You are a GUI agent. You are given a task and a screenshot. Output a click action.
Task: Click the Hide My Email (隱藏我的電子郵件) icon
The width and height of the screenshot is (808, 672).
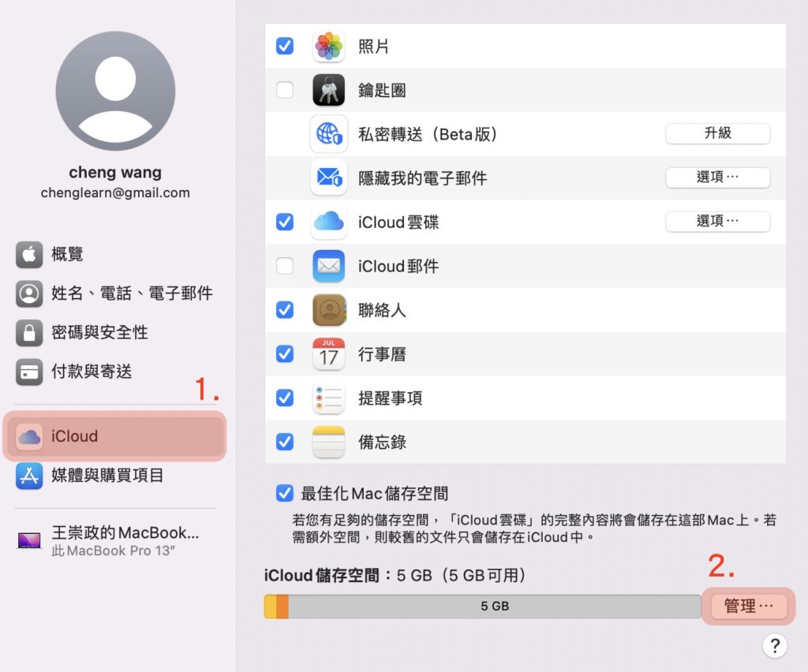pyautogui.click(x=328, y=178)
